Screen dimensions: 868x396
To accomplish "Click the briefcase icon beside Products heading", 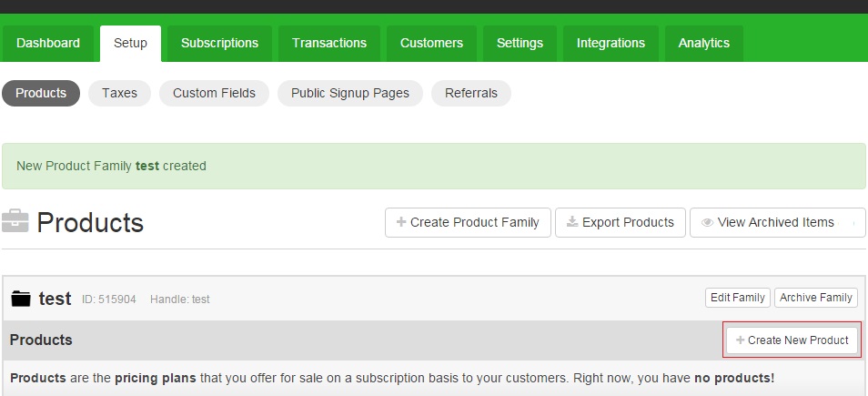I will click(x=15, y=221).
